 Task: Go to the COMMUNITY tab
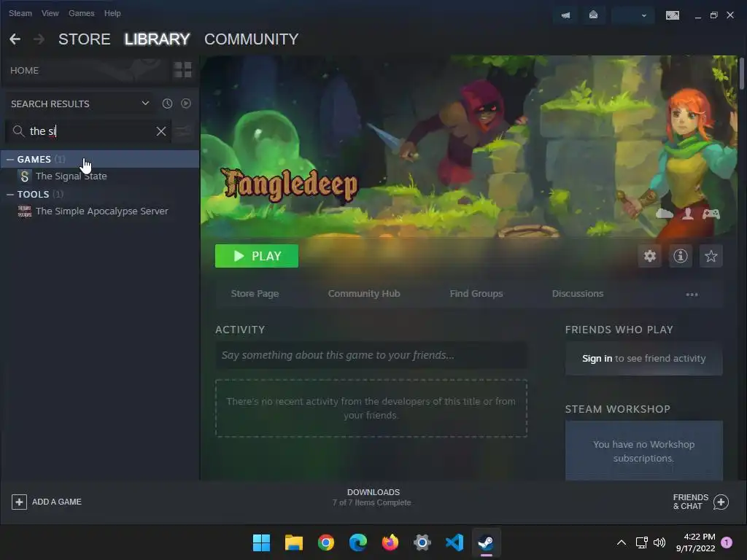[x=252, y=39]
